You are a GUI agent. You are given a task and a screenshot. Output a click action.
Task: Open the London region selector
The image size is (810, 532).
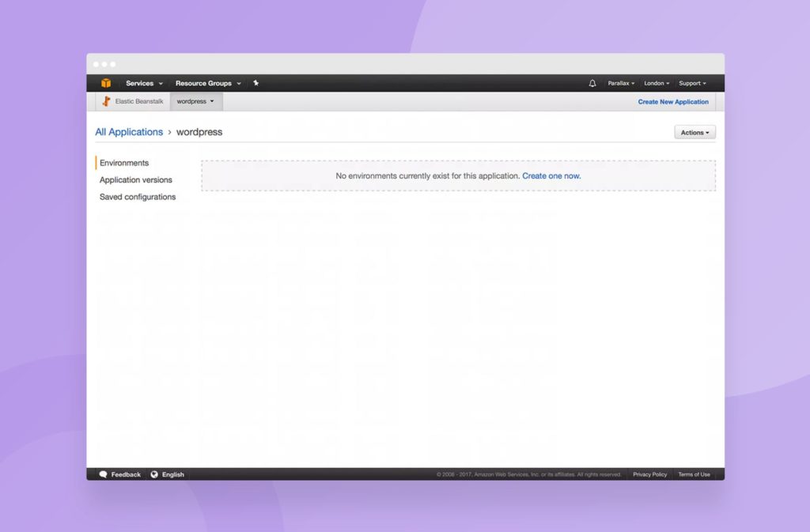657,83
